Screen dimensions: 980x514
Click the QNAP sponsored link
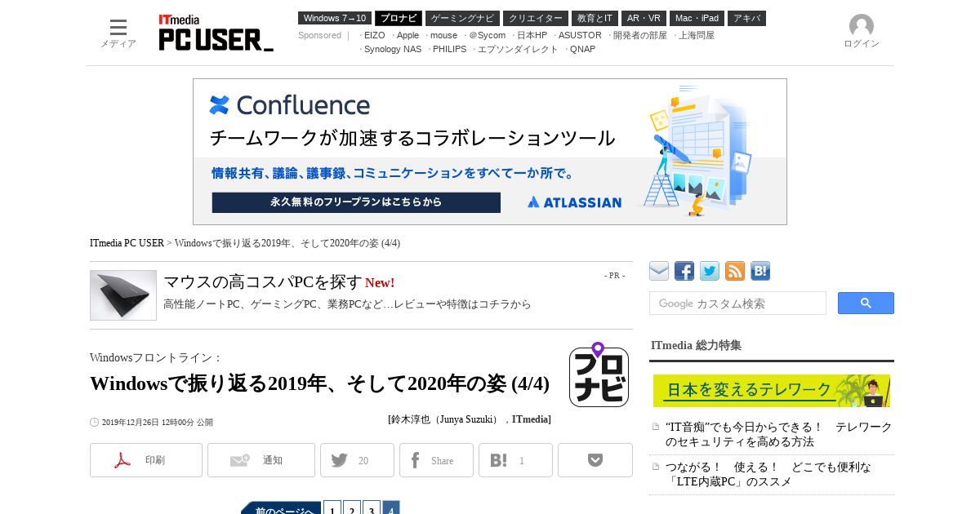pyautogui.click(x=582, y=49)
